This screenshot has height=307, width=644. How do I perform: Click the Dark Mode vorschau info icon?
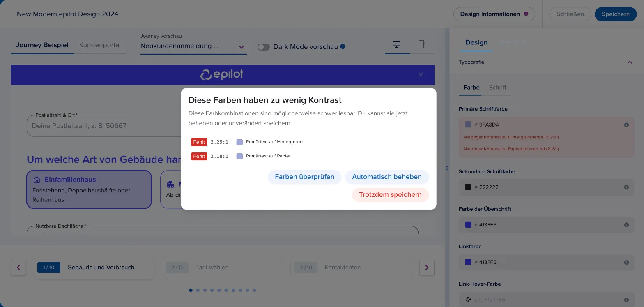343,46
